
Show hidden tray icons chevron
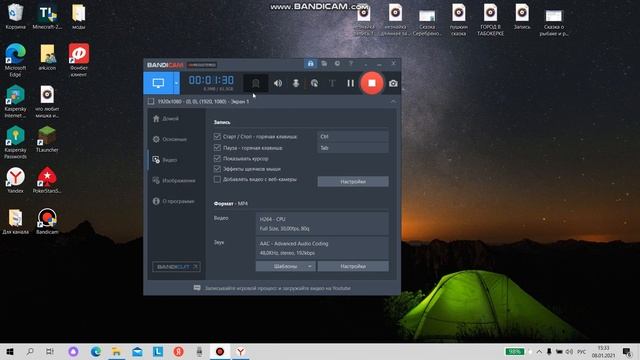[x=539, y=351]
